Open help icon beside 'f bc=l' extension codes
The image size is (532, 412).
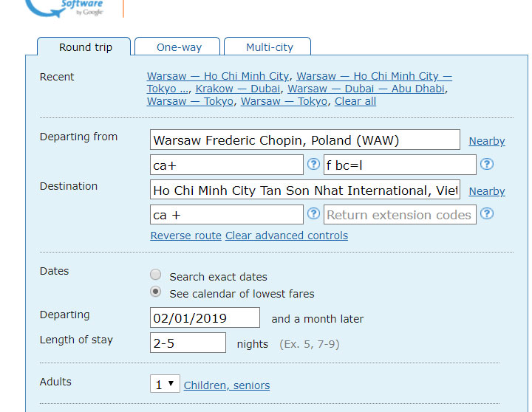(487, 165)
